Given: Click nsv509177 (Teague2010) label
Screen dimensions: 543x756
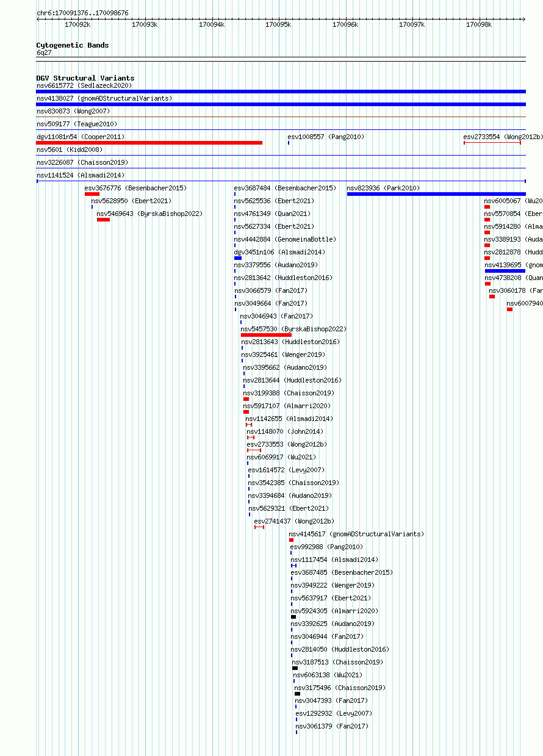Looking at the screenshot, I should (x=77, y=124).
